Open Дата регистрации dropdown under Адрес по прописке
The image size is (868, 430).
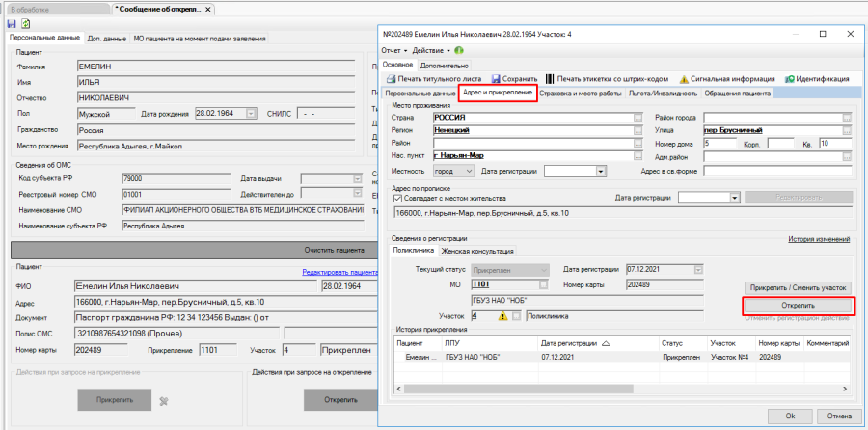pos(735,197)
